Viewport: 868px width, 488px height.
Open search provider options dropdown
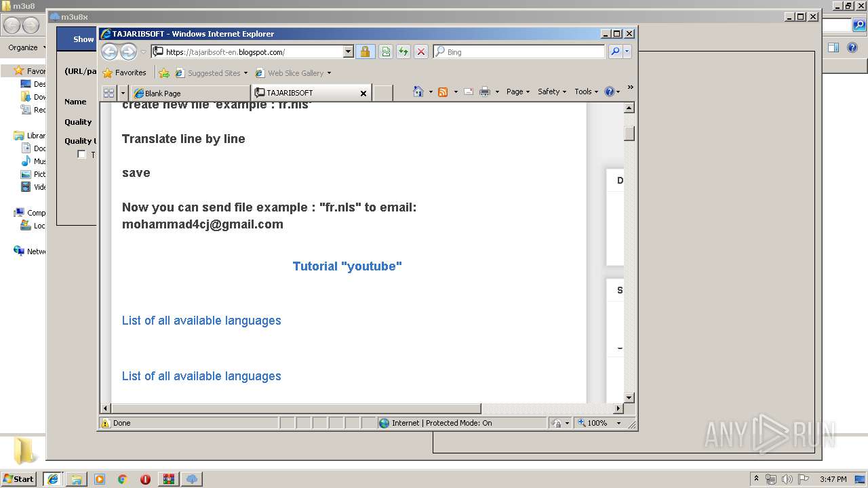(627, 52)
